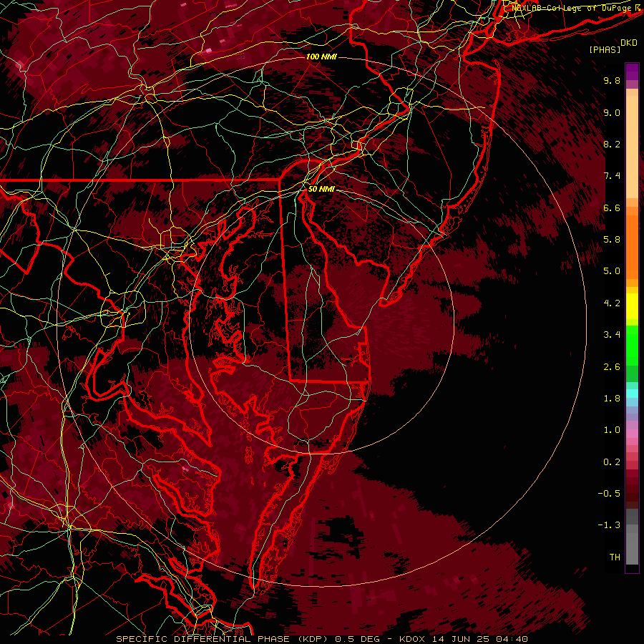Select the purple top segment of color bar
644x644 pixels.
[x=632, y=72]
